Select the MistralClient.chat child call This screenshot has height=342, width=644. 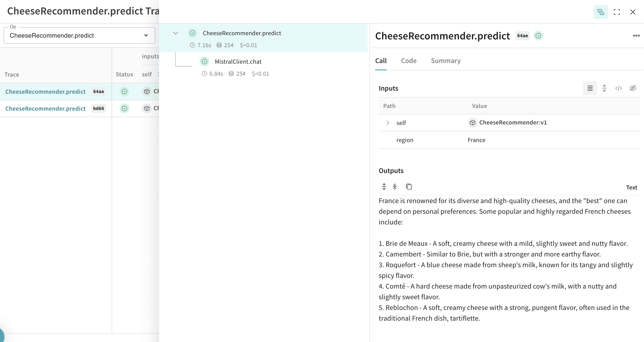tap(238, 61)
